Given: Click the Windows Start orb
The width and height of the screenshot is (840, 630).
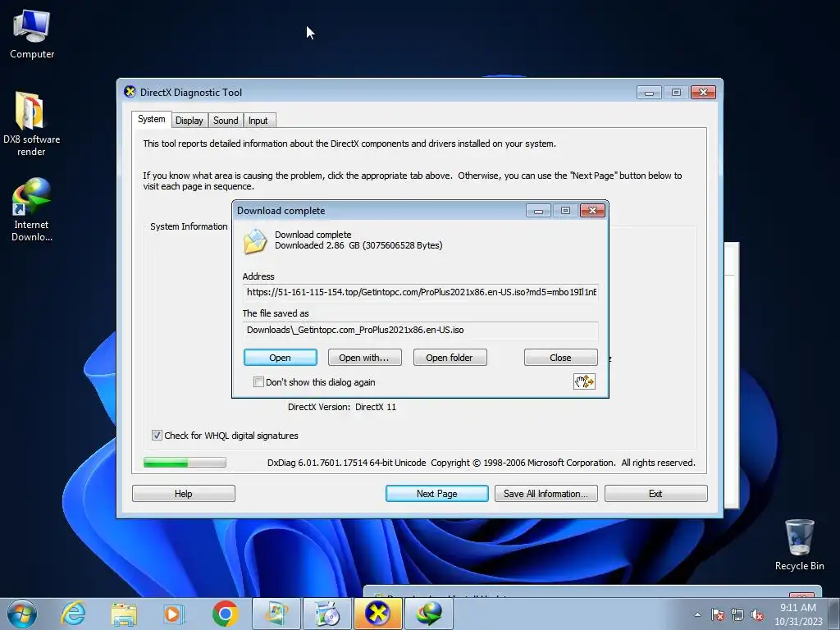Looking at the screenshot, I should click(x=22, y=614).
